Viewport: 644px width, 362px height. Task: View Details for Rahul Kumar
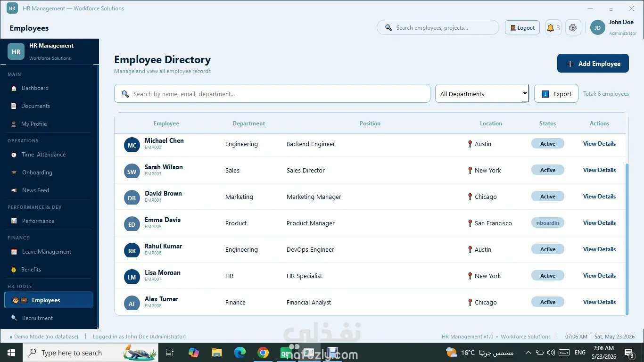point(599,249)
